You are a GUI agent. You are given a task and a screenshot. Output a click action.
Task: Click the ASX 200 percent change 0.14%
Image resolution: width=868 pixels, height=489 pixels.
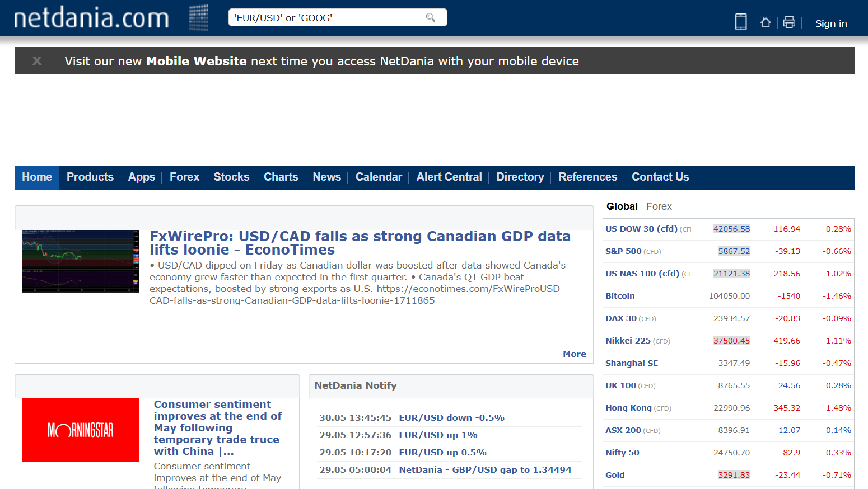[x=838, y=430]
